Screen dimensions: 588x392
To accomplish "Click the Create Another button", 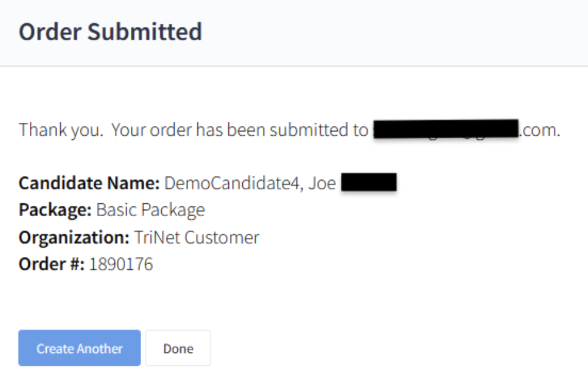I will pyautogui.click(x=79, y=348).
